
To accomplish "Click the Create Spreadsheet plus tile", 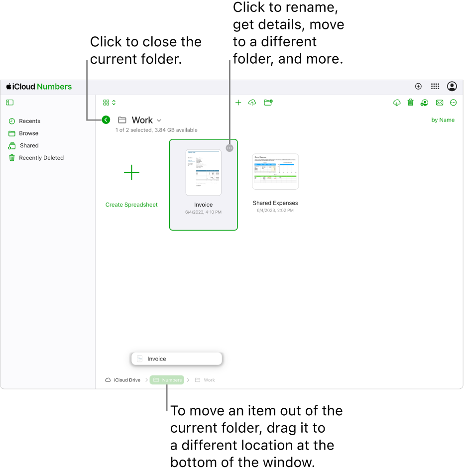I will click(x=131, y=172).
